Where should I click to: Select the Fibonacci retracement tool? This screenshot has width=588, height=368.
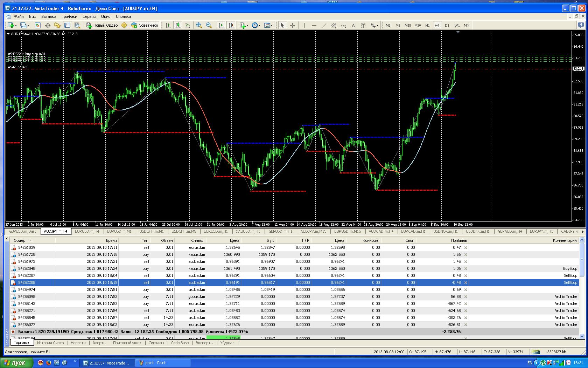coord(344,25)
